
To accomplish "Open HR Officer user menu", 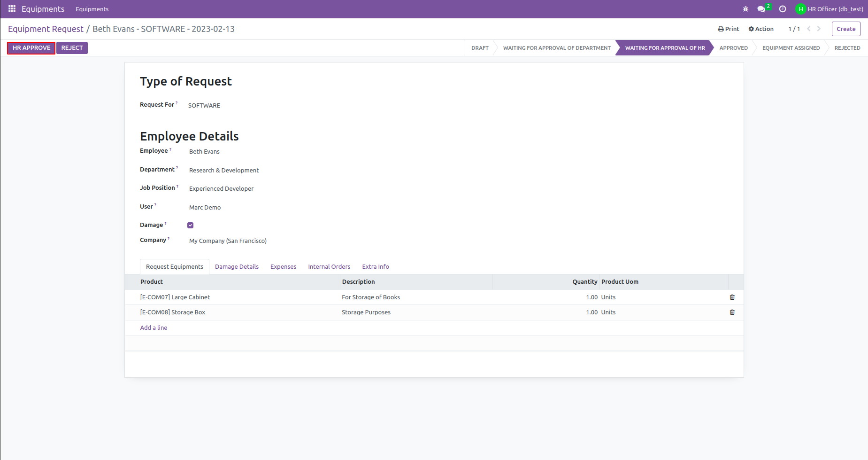I will [830, 9].
